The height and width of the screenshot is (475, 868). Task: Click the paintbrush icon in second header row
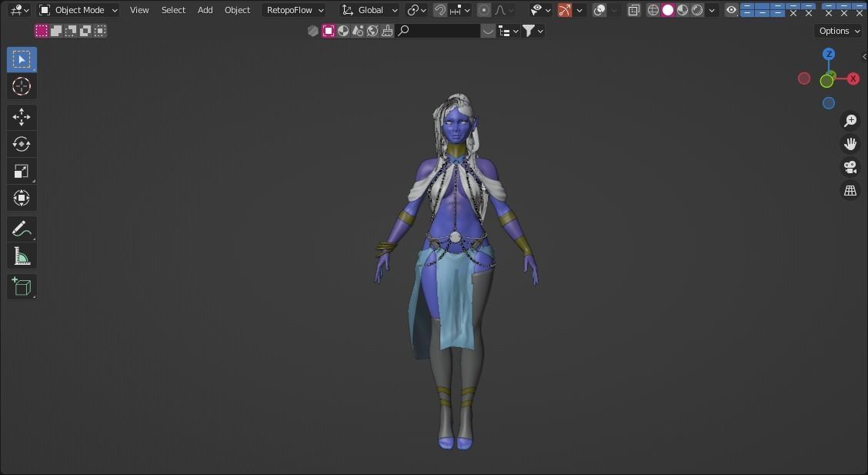388,31
